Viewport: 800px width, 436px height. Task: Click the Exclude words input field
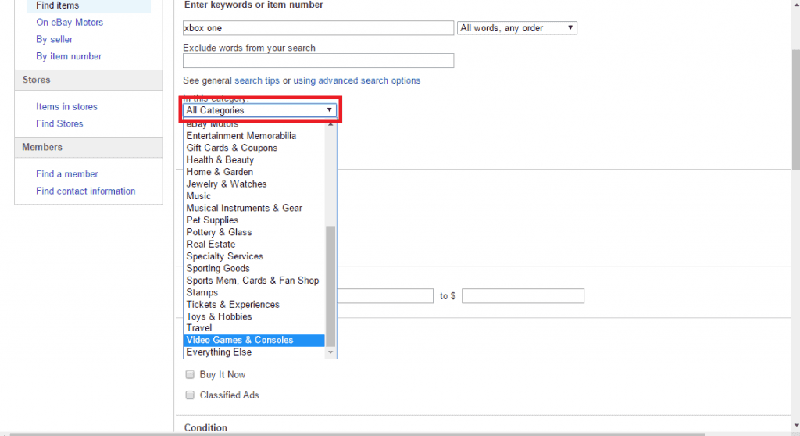pyautogui.click(x=318, y=61)
